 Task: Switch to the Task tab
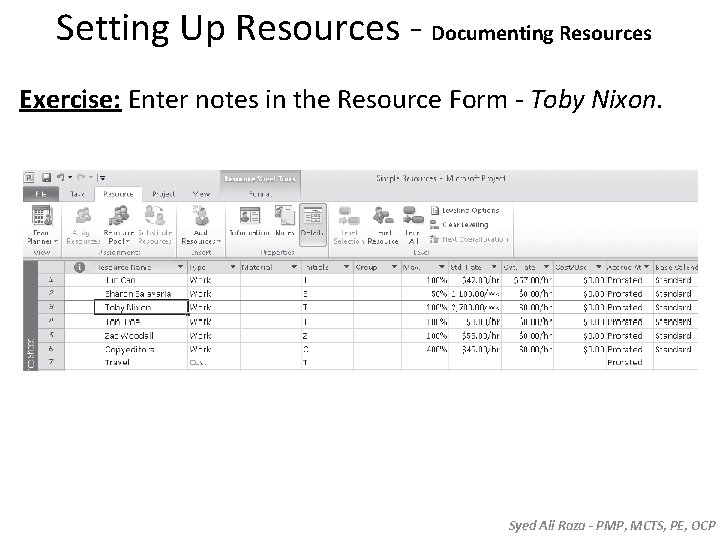point(77,194)
